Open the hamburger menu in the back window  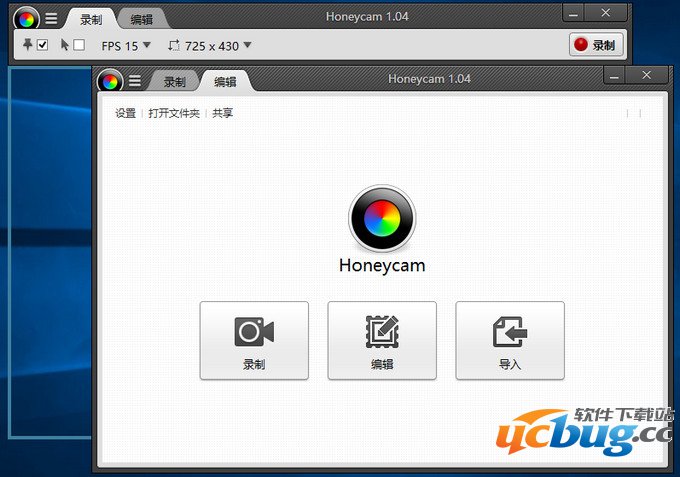point(51,18)
